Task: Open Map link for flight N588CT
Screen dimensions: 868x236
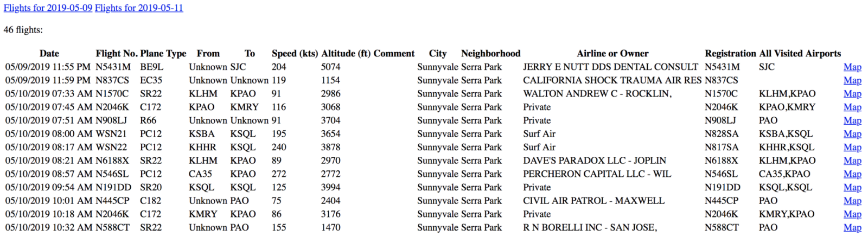Action: (852, 228)
